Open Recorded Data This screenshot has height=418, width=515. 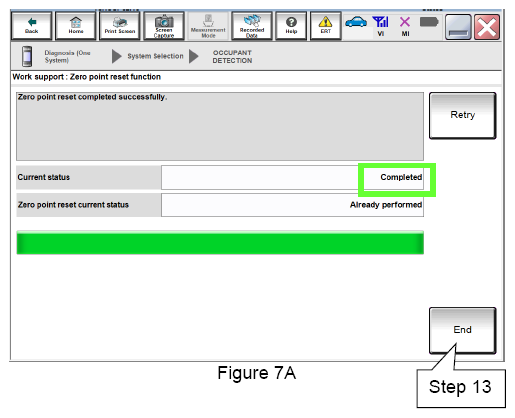(x=252, y=26)
